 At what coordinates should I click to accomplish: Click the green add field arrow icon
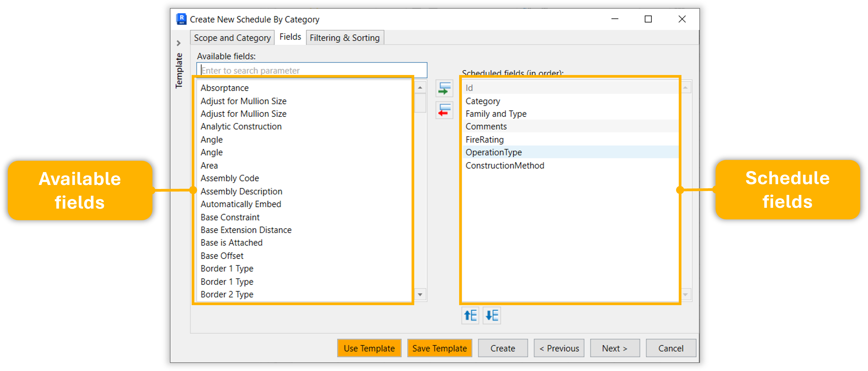click(444, 89)
